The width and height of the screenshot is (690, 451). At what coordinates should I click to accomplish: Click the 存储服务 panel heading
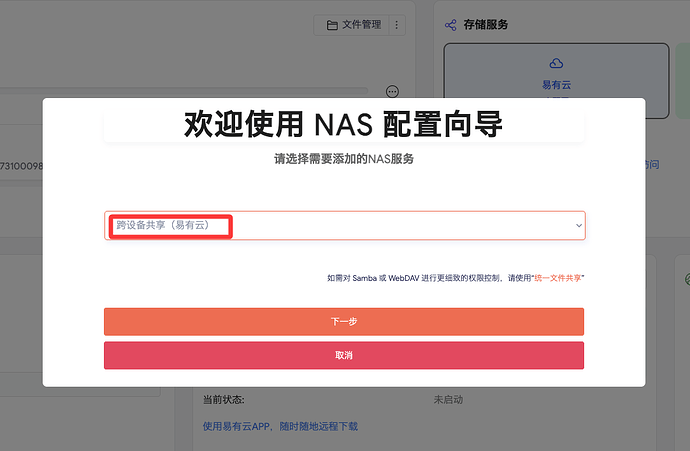pos(486,25)
